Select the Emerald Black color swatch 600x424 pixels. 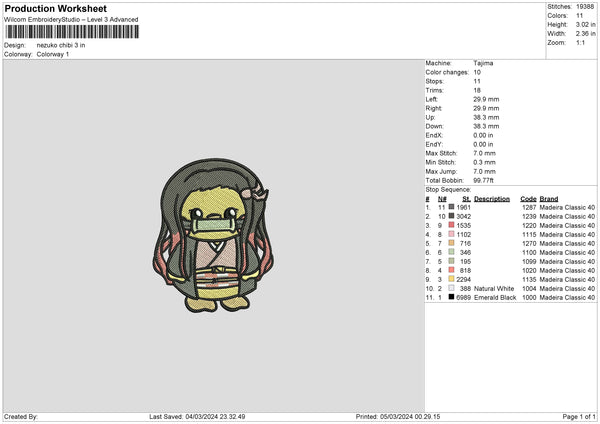click(x=452, y=297)
